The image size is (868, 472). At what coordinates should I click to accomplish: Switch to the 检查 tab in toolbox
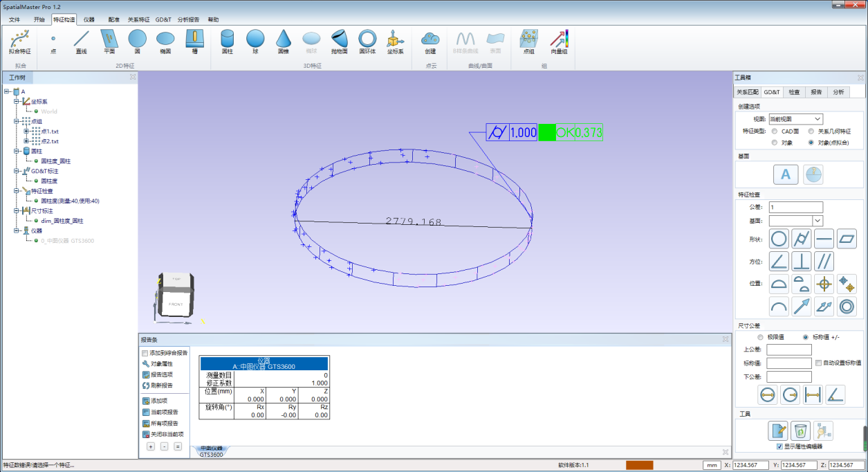(x=794, y=92)
